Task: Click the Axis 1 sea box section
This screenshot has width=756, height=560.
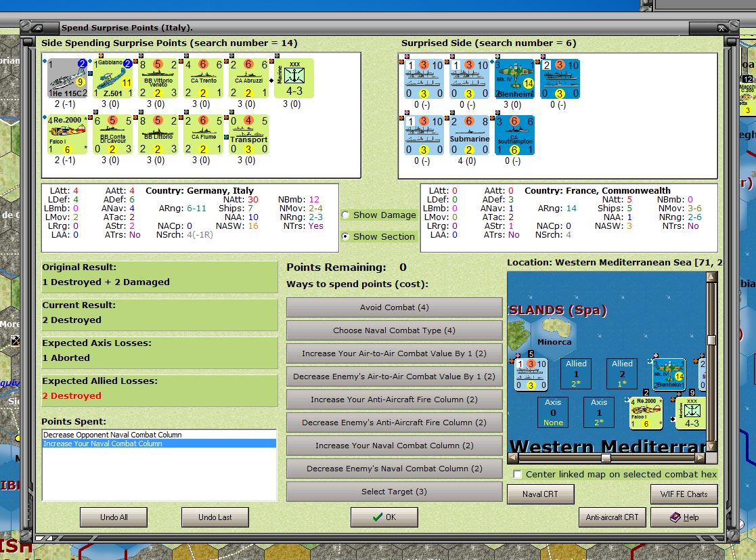Action: point(599,412)
